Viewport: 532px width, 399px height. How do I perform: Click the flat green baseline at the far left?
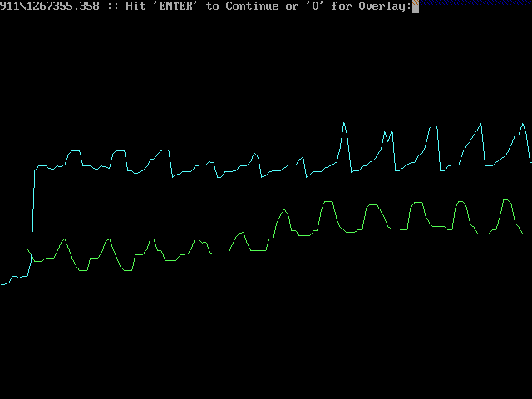14,249
